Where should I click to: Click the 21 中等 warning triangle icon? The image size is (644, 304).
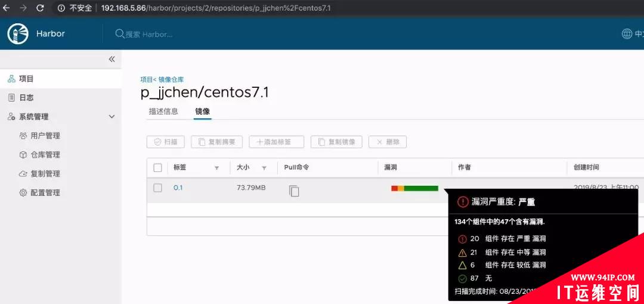click(x=463, y=252)
